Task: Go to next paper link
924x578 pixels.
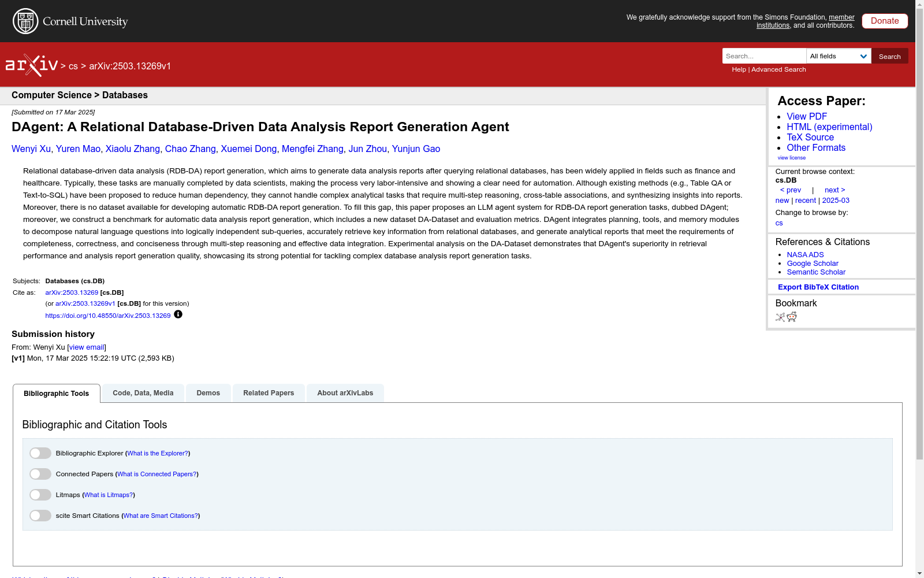Action: point(834,190)
